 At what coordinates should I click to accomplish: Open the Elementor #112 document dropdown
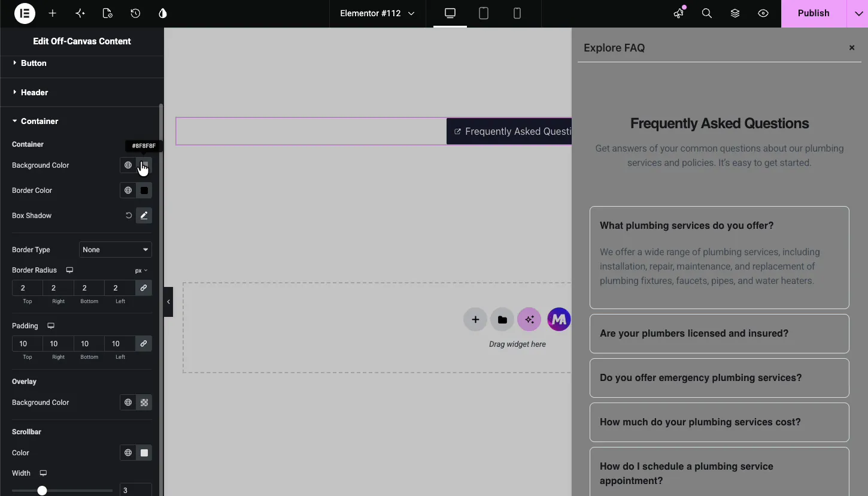[377, 13]
